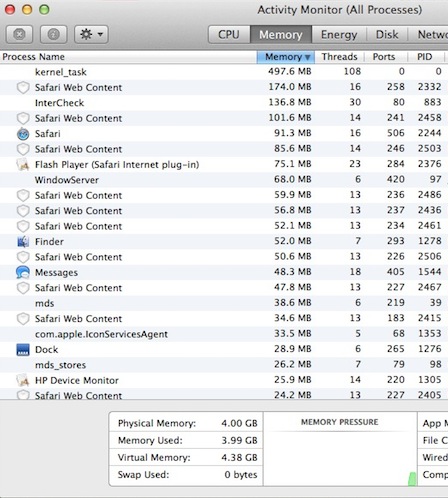Open the Energy tab

[339, 34]
